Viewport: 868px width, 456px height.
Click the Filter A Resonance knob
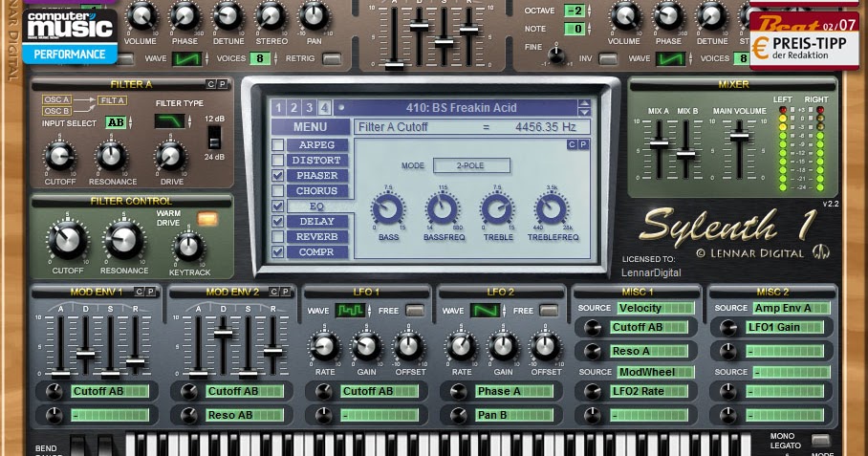111,157
